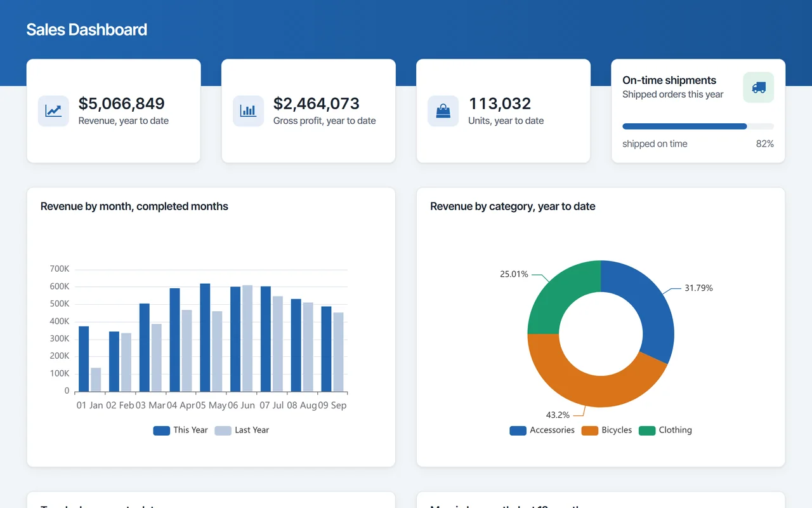This screenshot has height=508, width=812.
Task: Select the This Year bar for 05 May
Action: point(205,338)
